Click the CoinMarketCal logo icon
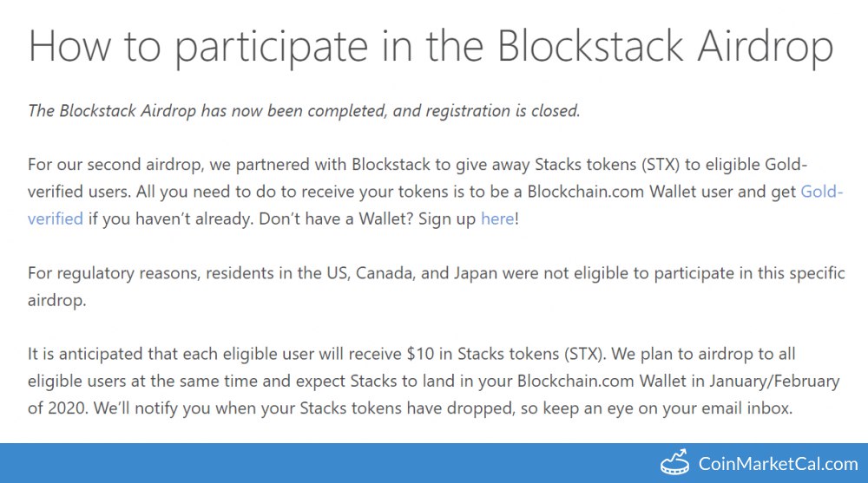The height and width of the screenshot is (483, 868). (x=675, y=463)
